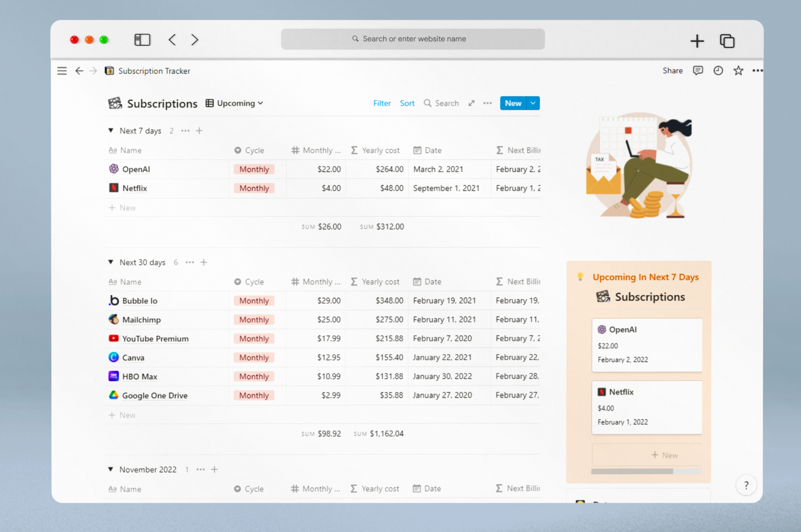The height and width of the screenshot is (532, 801).
Task: Click the Canva icon
Action: click(113, 357)
